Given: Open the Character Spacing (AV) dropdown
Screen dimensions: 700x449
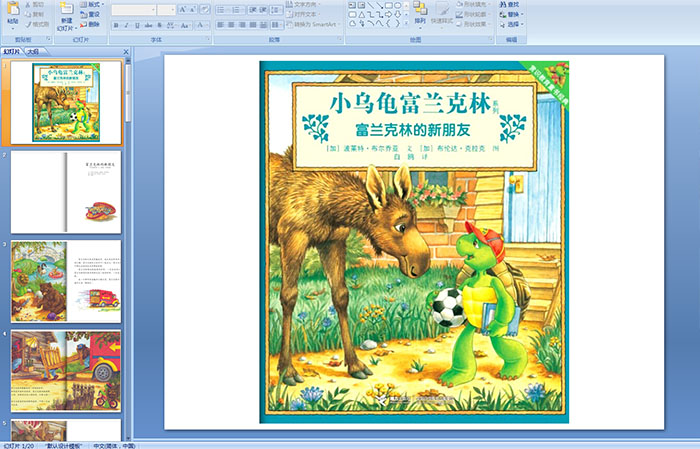Looking at the screenshot, I should [x=171, y=25].
